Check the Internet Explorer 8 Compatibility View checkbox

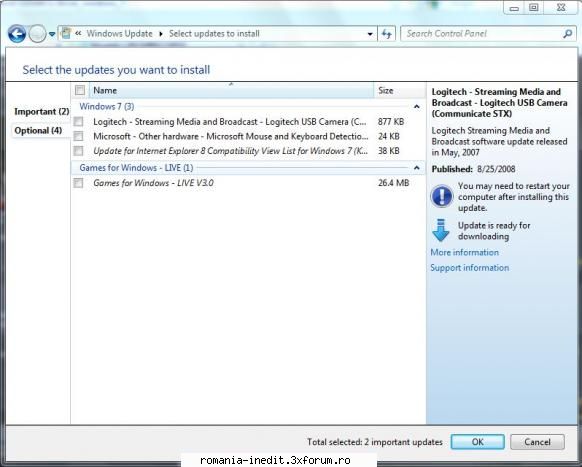pyautogui.click(x=78, y=151)
